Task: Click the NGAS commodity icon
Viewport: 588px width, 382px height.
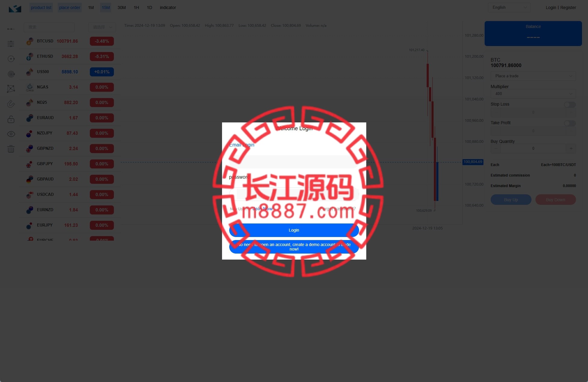Action: (29, 87)
